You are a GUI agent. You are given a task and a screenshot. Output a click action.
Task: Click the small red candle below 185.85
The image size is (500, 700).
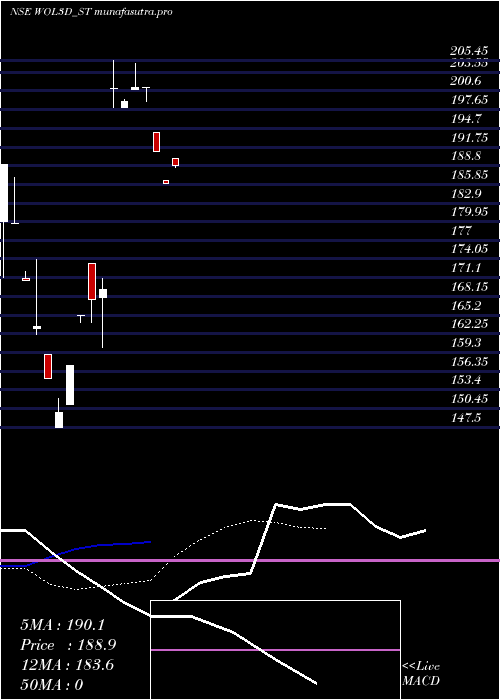click(x=166, y=182)
